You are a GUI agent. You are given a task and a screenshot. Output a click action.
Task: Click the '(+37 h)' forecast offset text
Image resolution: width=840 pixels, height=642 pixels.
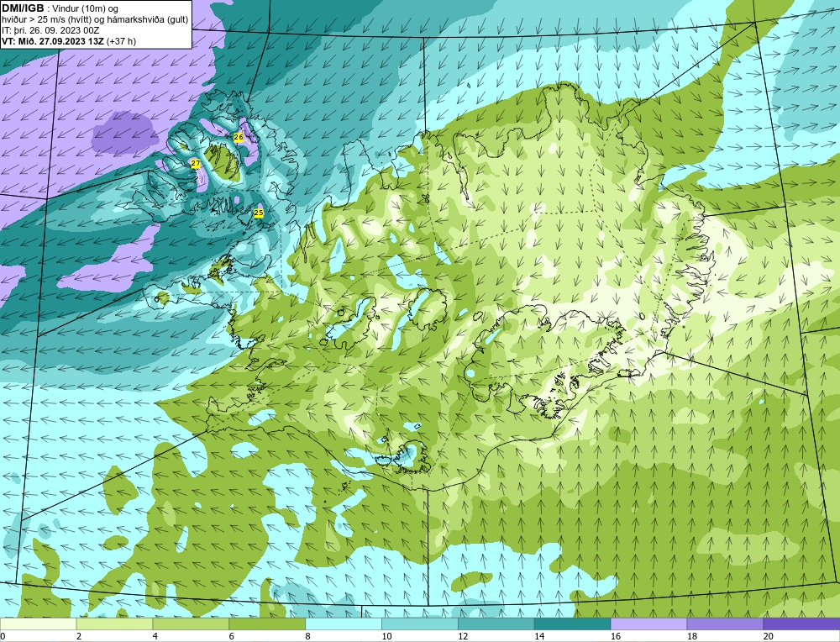(x=122, y=41)
